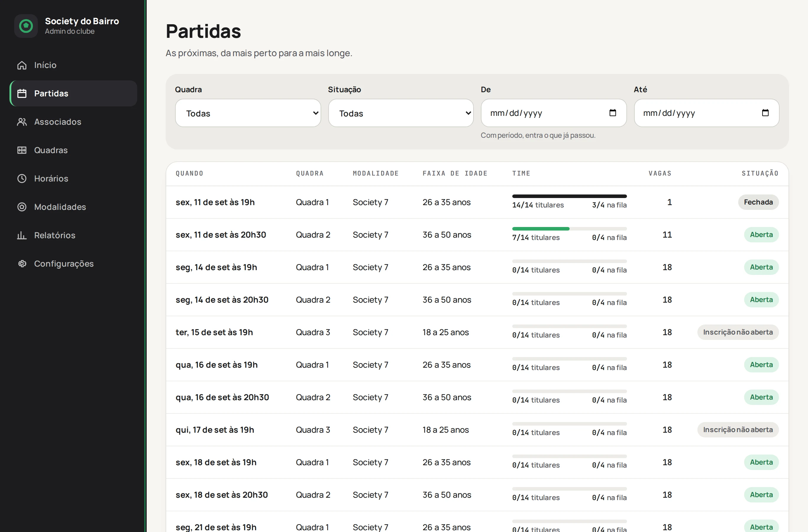Click 7/14 titulares for sex 11 20h30
The width and height of the screenshot is (808, 532).
pyautogui.click(x=536, y=238)
